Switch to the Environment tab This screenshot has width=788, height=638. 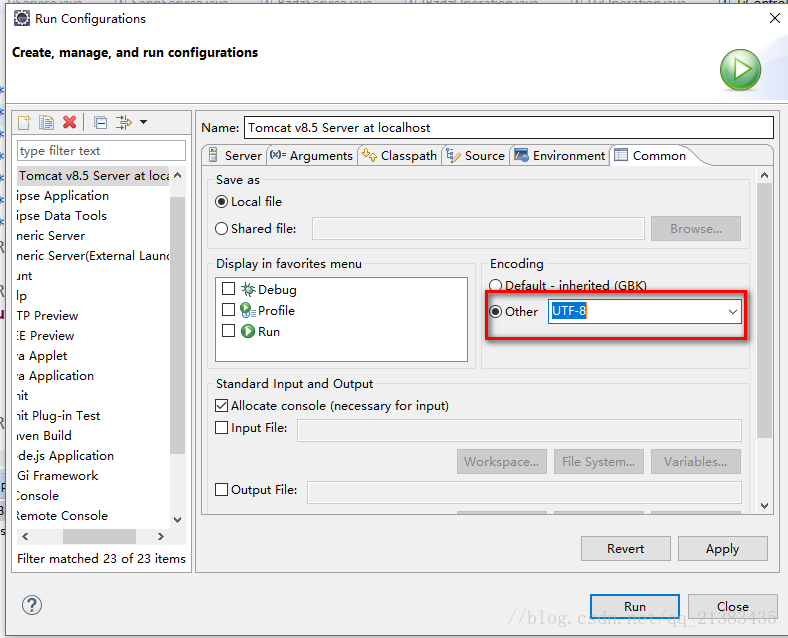pyautogui.click(x=559, y=156)
